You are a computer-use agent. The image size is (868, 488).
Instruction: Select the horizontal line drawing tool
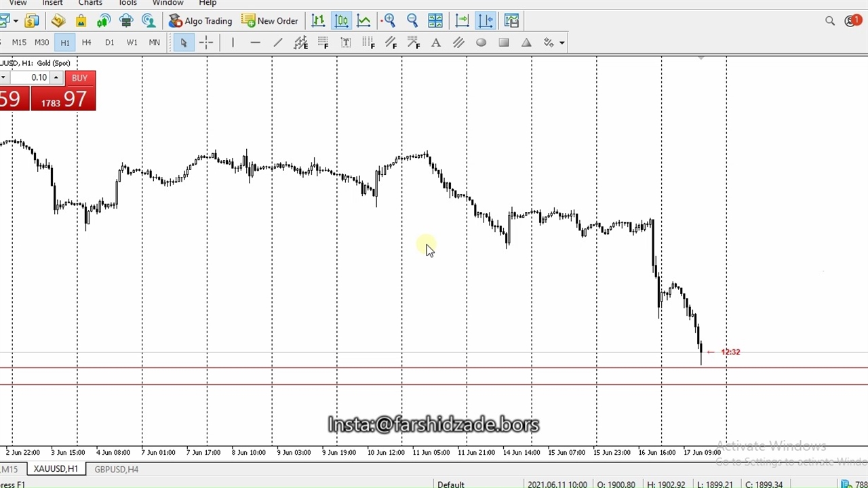coord(255,43)
